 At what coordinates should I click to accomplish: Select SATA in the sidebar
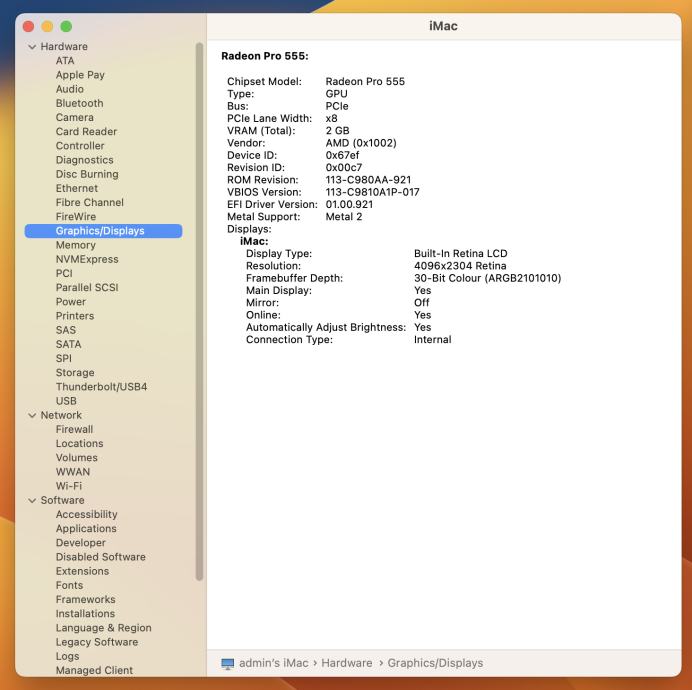[x=68, y=344]
